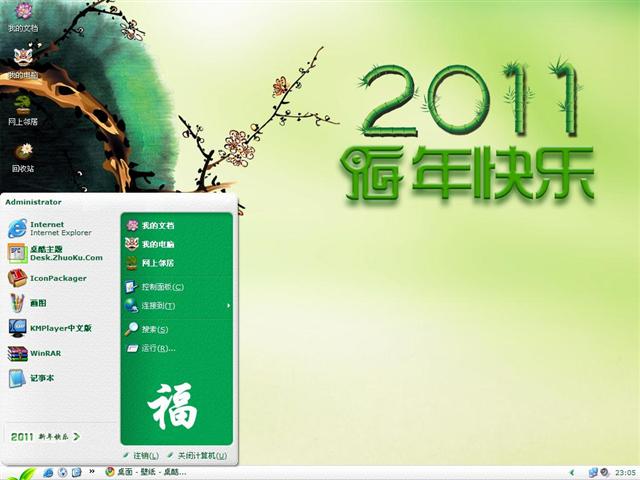Open 我的文档 desktop icon

tap(23, 17)
